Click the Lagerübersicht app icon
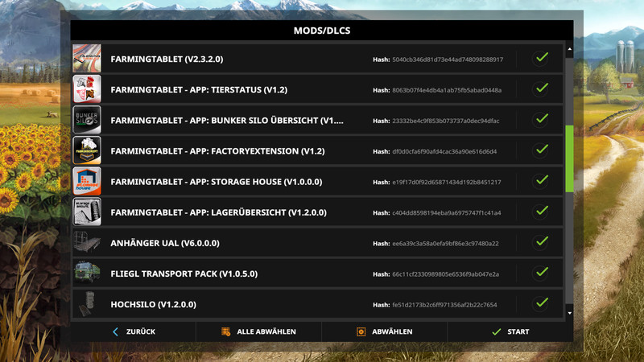The height and width of the screenshot is (362, 644). (x=87, y=212)
